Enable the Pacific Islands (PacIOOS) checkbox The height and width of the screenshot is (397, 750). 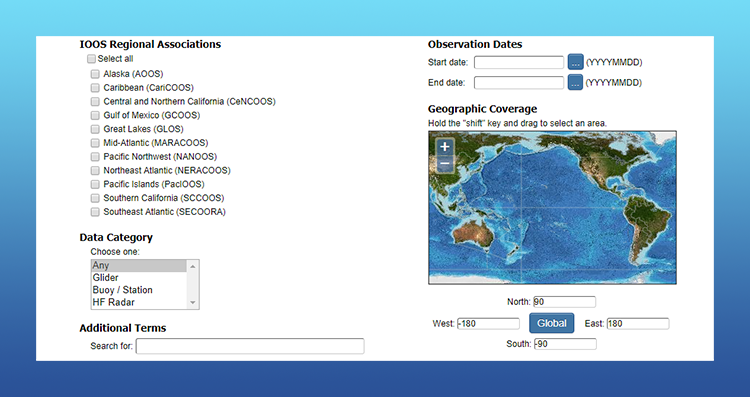[x=95, y=185]
